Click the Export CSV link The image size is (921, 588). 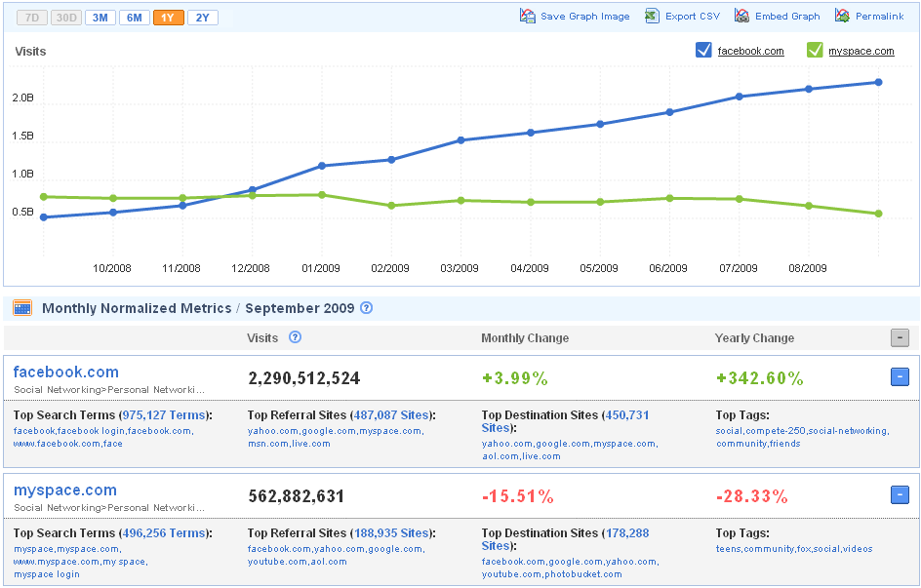click(693, 17)
